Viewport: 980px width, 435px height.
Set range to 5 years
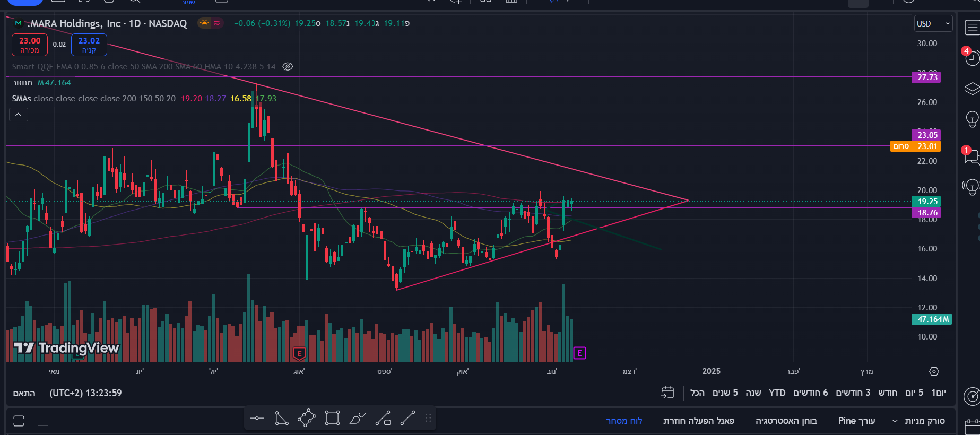(725, 393)
